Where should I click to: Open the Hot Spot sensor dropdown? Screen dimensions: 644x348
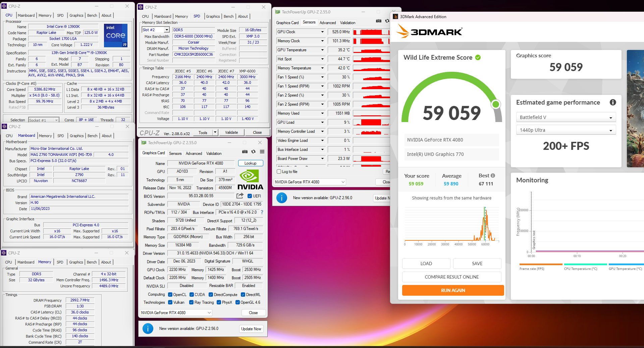323,59
